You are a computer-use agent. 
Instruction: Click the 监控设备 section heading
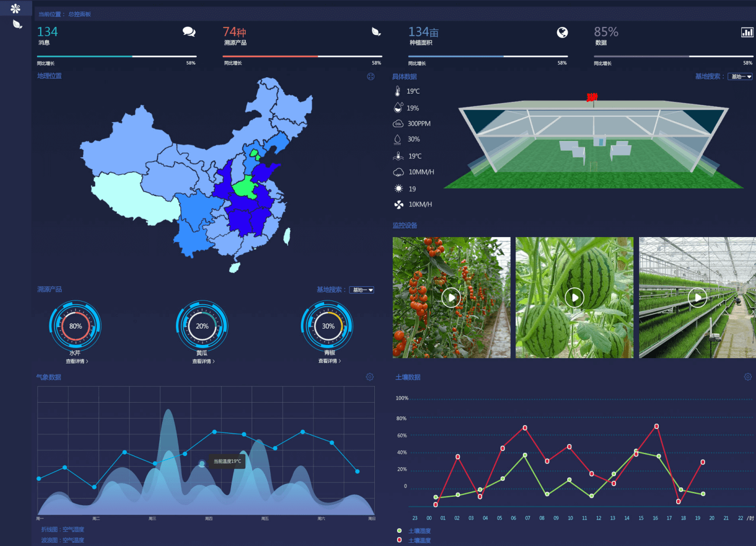404,225
